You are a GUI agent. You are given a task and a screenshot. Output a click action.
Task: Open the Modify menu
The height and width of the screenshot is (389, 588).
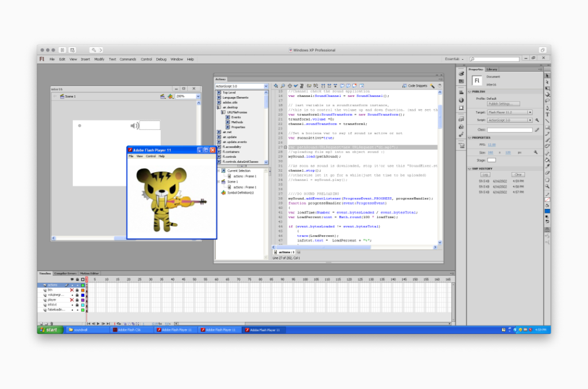click(x=99, y=59)
